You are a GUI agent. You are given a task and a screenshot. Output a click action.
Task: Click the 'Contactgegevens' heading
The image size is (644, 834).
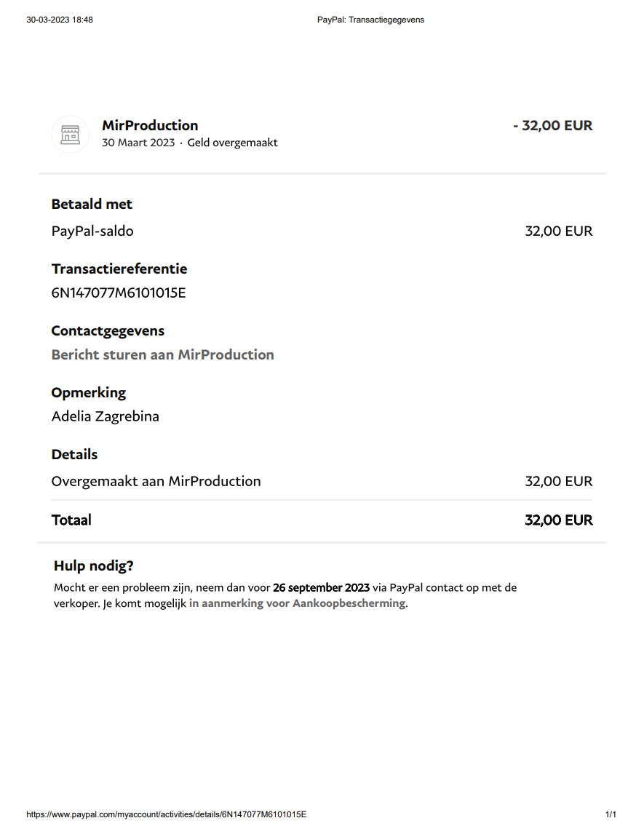pos(108,330)
